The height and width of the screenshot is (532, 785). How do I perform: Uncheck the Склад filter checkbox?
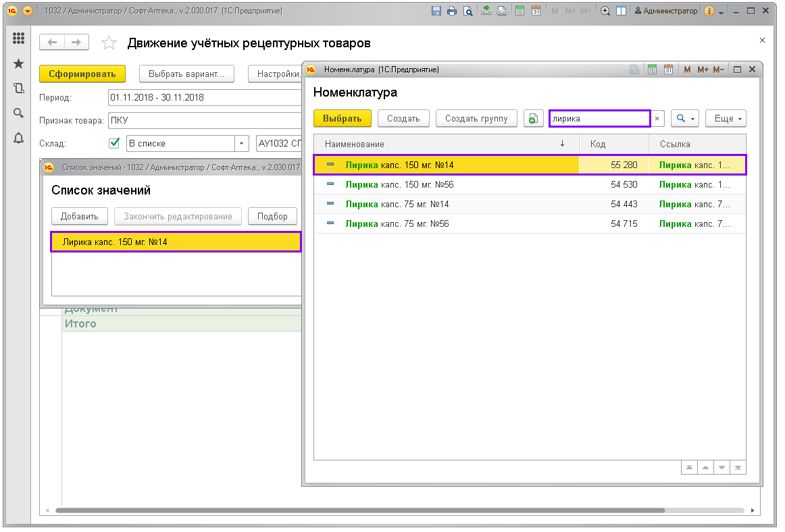pyautogui.click(x=114, y=143)
